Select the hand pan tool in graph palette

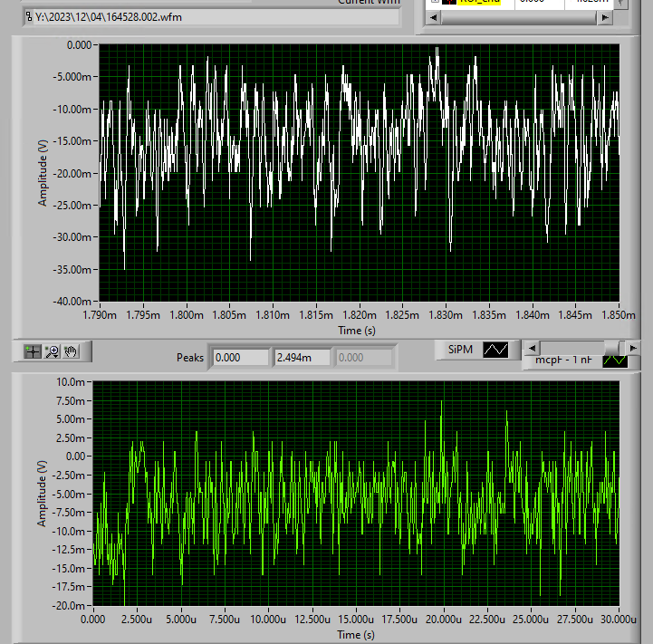coord(71,351)
